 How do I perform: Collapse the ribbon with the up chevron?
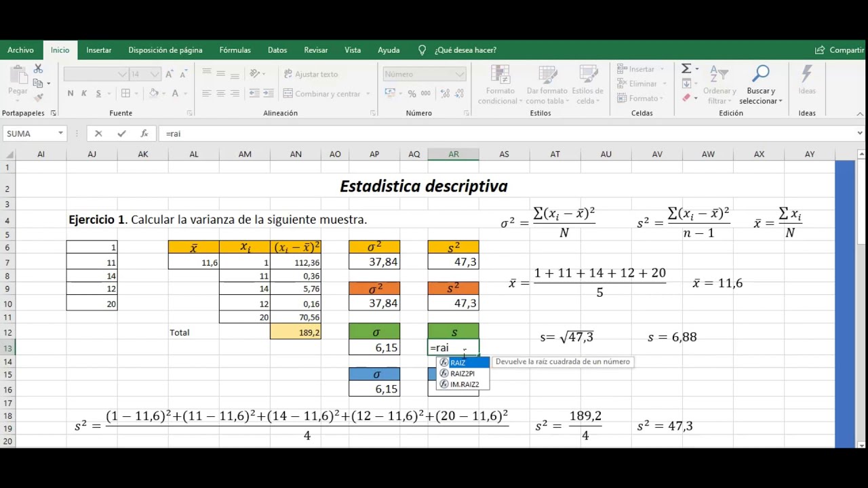pyautogui.click(x=861, y=114)
